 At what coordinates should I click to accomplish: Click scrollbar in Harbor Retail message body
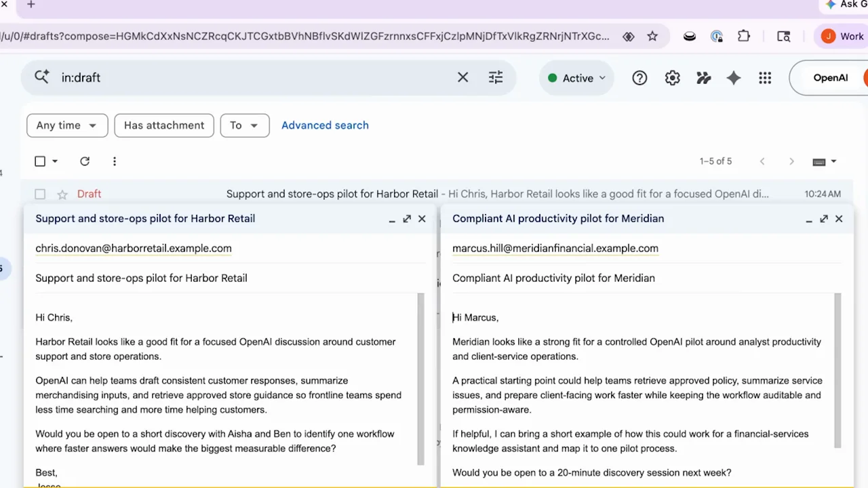tap(421, 379)
